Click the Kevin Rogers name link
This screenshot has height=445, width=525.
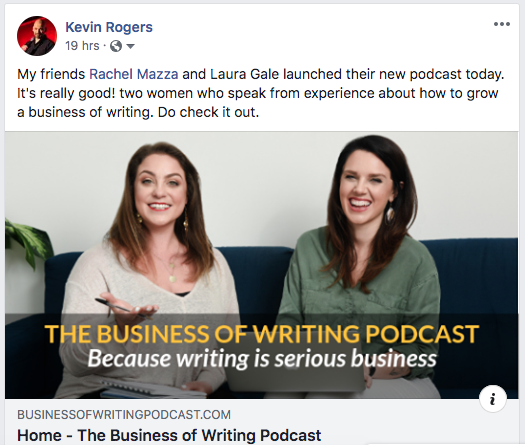click(109, 27)
